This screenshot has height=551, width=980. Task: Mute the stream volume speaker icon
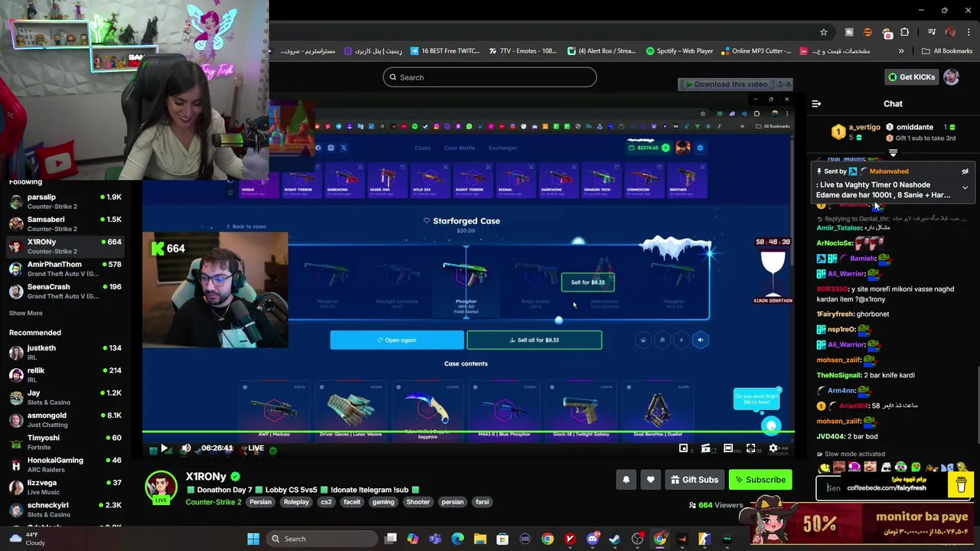186,448
